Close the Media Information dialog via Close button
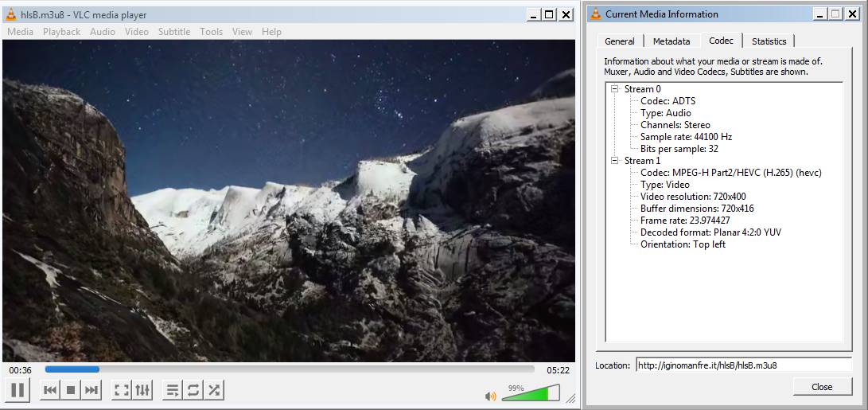 click(822, 387)
